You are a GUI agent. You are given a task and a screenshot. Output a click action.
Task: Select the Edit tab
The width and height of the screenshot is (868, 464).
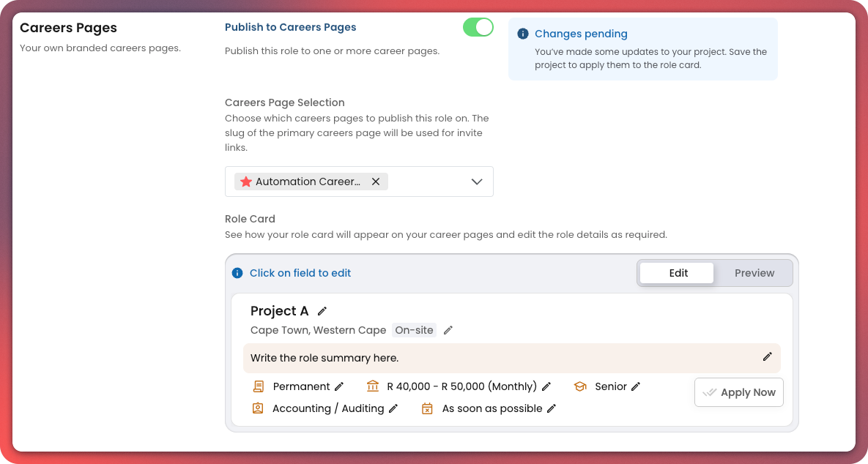click(x=678, y=273)
